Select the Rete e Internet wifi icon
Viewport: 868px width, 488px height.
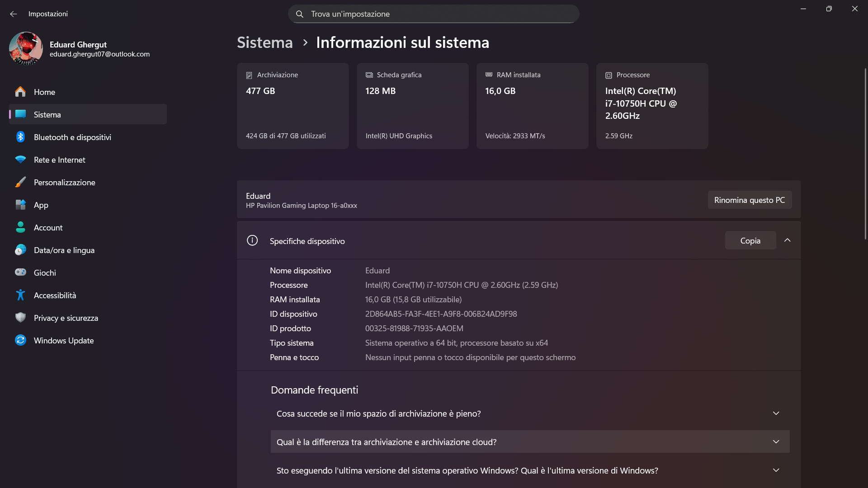coord(20,160)
